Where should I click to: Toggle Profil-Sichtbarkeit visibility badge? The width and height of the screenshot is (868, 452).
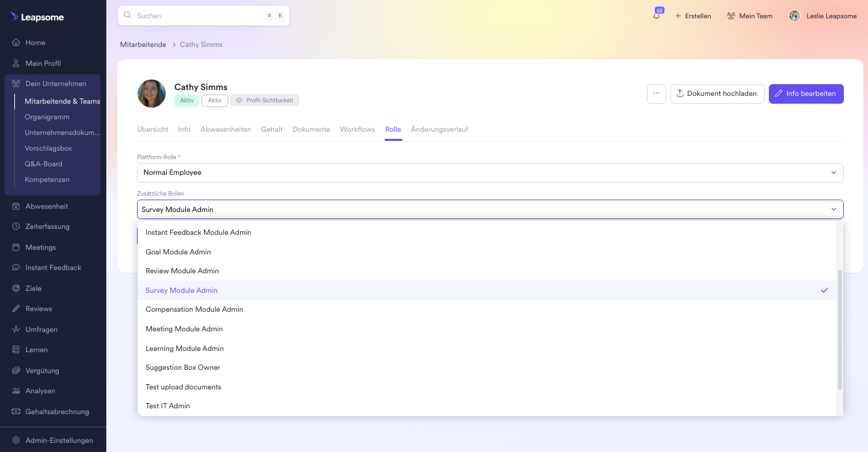click(x=265, y=100)
